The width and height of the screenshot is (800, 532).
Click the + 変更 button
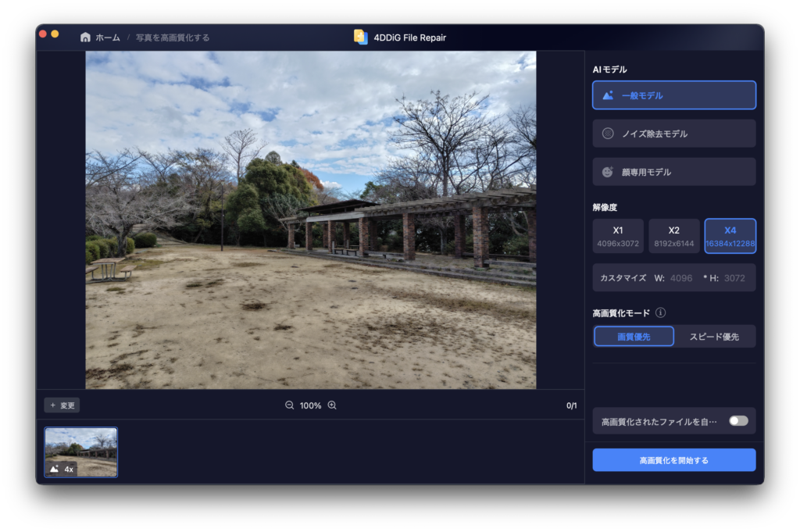(62, 405)
